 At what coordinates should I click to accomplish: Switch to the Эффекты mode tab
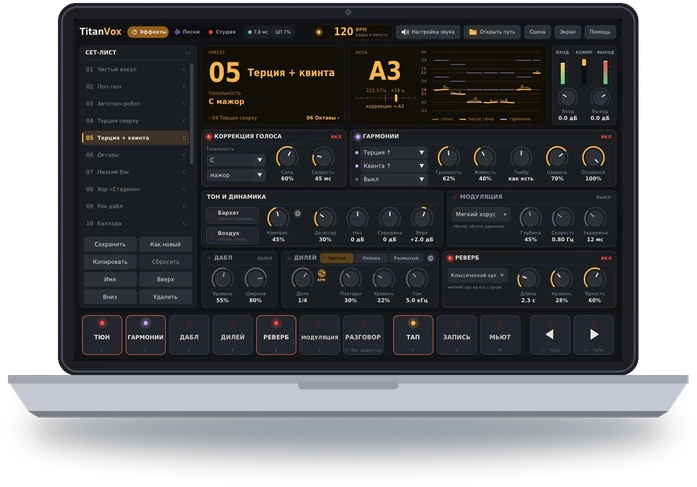(x=148, y=32)
